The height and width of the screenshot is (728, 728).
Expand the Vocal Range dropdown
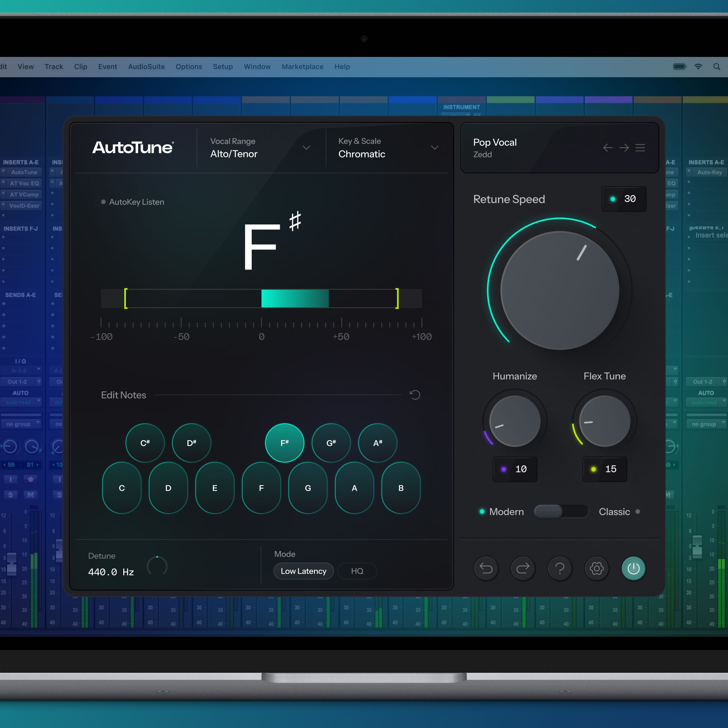(x=306, y=148)
